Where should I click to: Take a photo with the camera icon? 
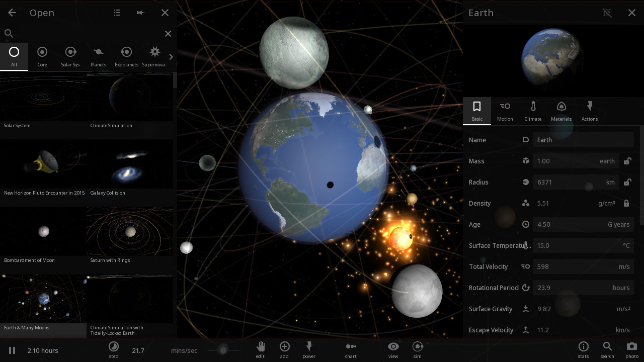(x=631, y=349)
